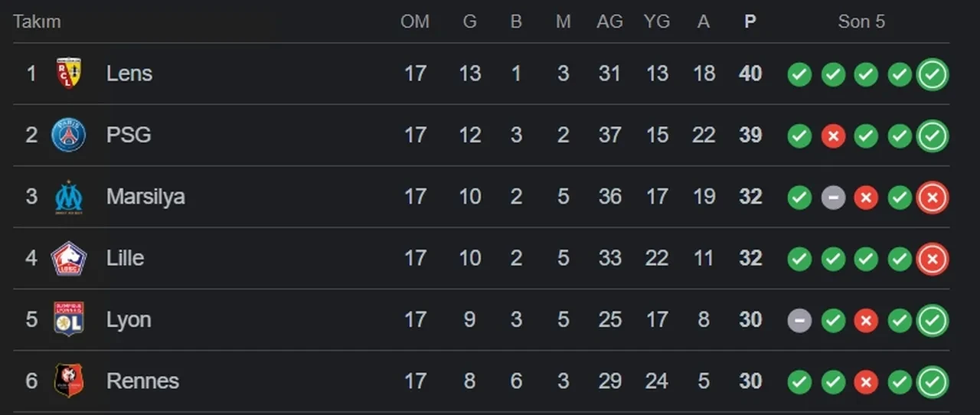Click the Lyon club logo
The image size is (980, 415).
tap(68, 319)
